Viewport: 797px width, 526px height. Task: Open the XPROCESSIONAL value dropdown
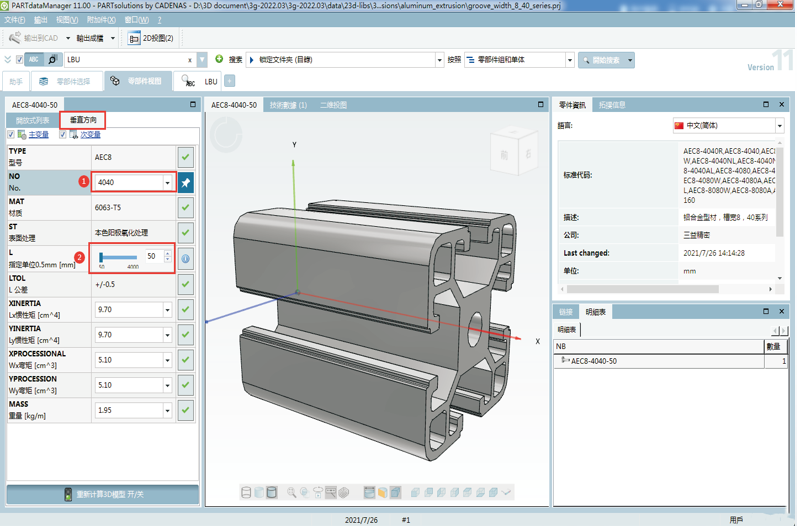167,360
